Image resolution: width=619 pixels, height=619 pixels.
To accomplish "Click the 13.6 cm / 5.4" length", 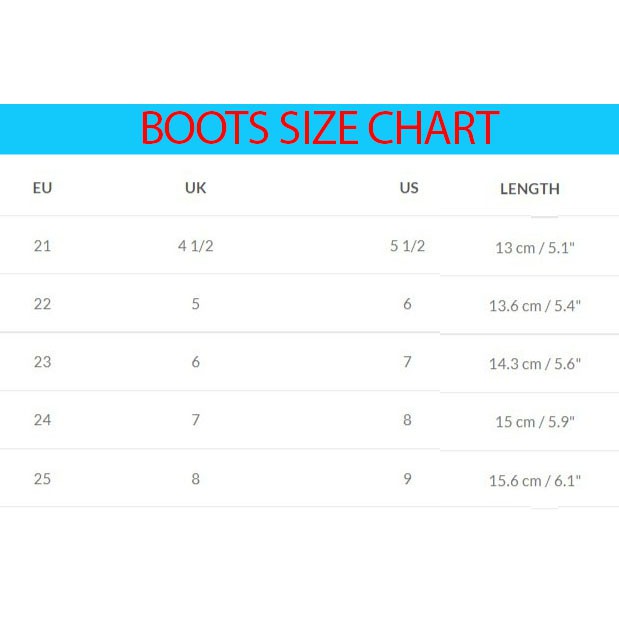I will coord(534,306).
